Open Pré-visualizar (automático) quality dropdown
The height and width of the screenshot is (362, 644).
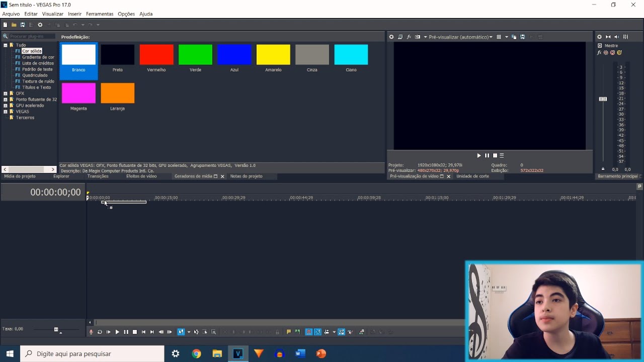(x=460, y=37)
